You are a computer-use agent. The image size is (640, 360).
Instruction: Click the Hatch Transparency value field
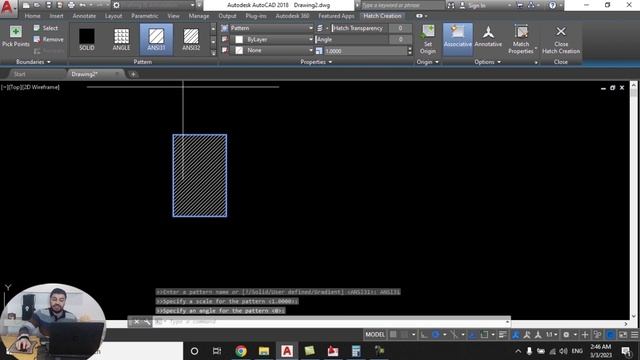pyautogui.click(x=400, y=28)
